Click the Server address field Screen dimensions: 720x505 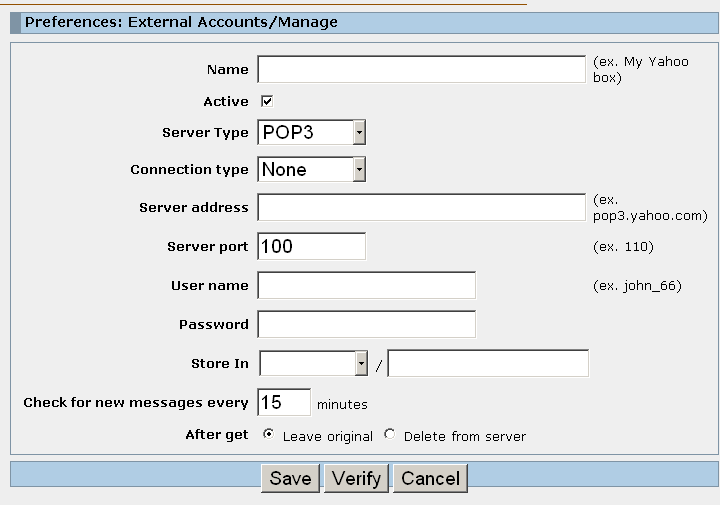(422, 207)
